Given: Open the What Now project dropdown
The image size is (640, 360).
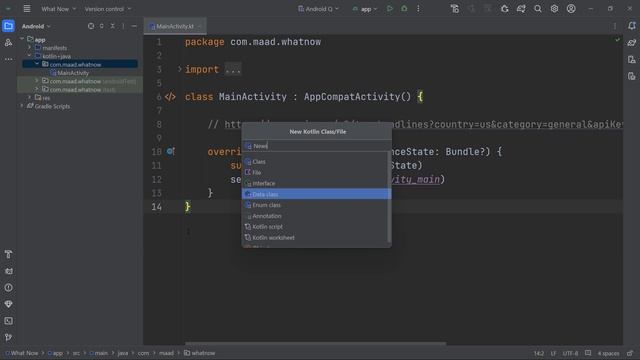Looking at the screenshot, I should [58, 9].
